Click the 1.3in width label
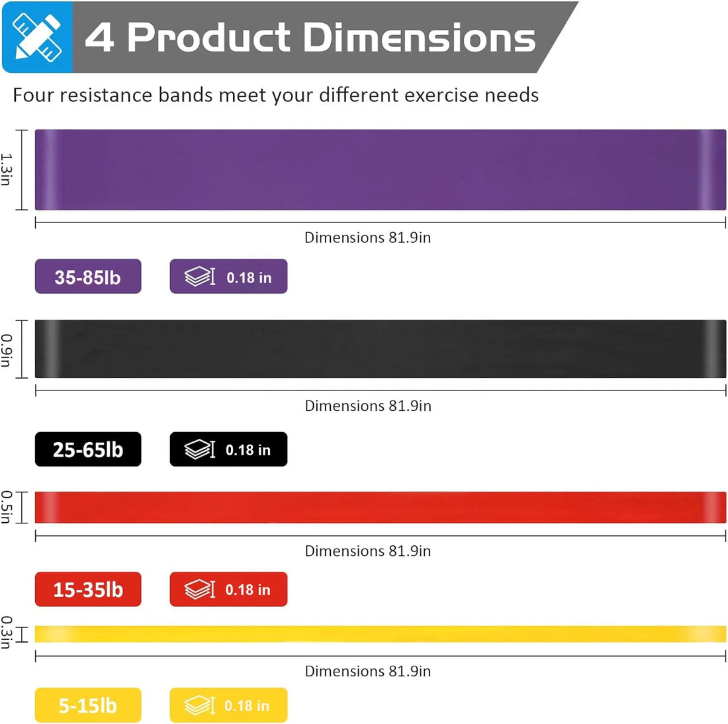Image resolution: width=728 pixels, height=724 pixels. click(7, 169)
